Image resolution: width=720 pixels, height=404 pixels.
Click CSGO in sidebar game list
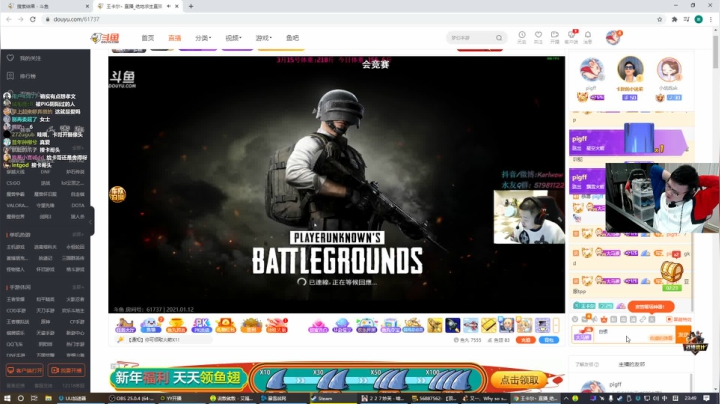pos(13,183)
